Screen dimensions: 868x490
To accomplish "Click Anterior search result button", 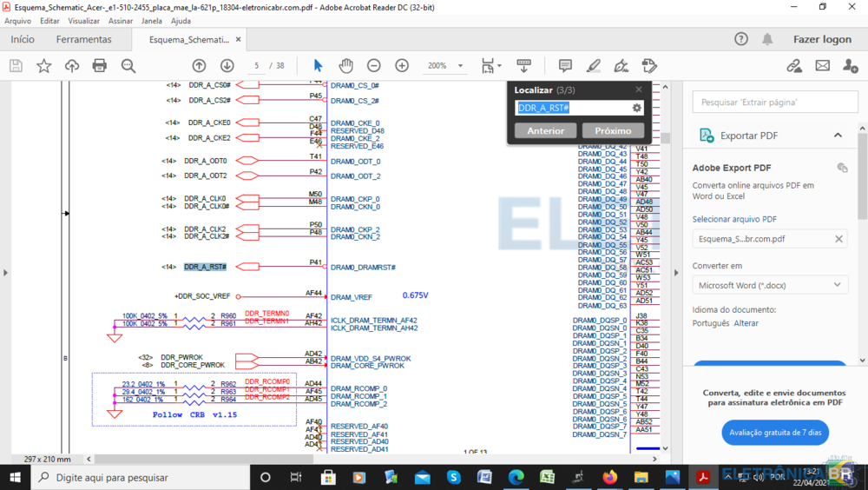I will [x=546, y=131].
